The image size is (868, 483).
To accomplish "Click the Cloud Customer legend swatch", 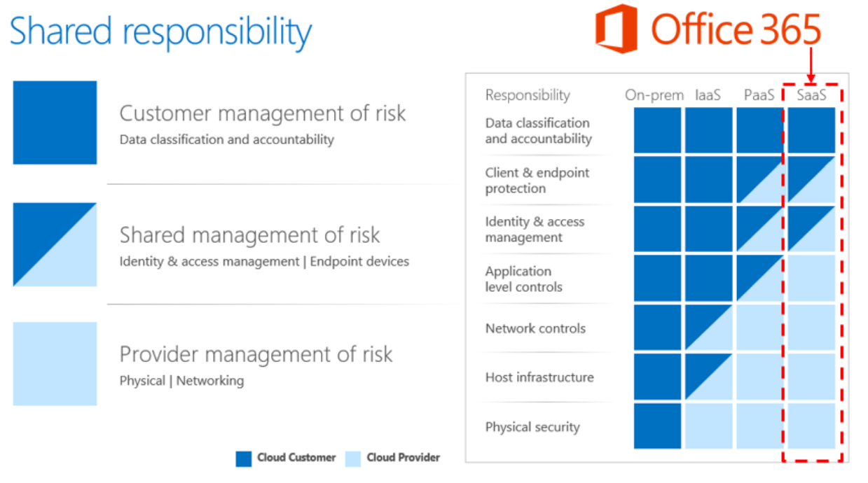I will click(x=243, y=458).
